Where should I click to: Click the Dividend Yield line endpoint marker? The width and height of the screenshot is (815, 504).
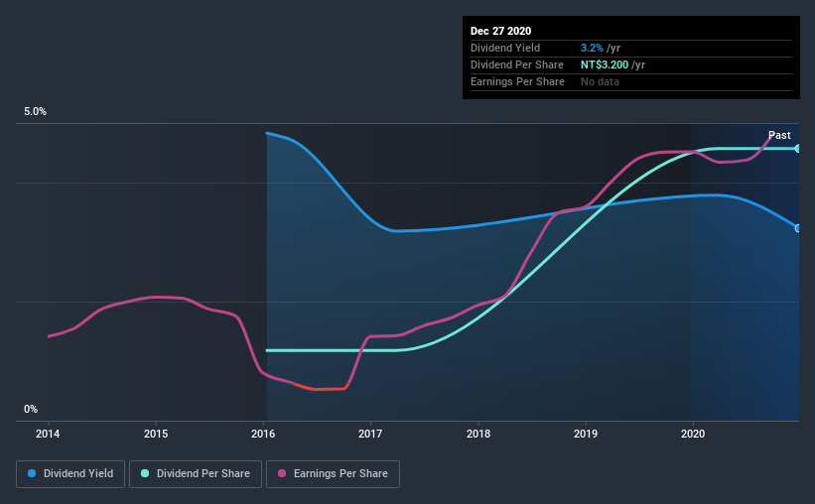798,228
